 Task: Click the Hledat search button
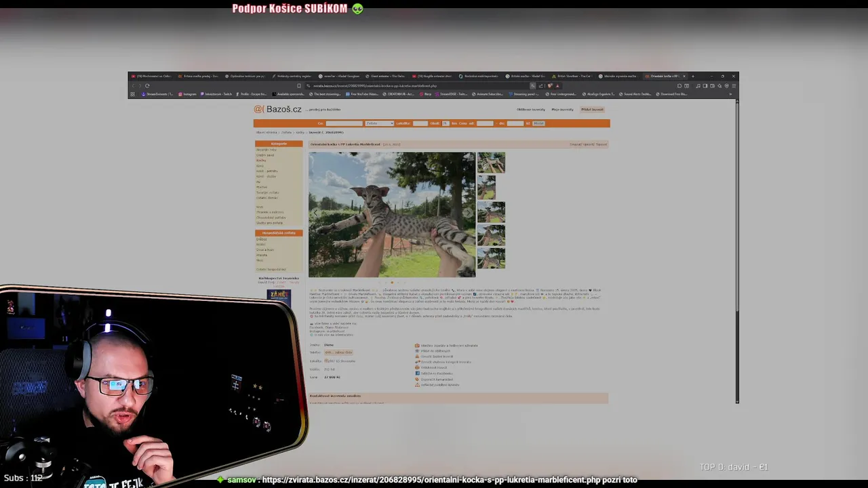[538, 123]
